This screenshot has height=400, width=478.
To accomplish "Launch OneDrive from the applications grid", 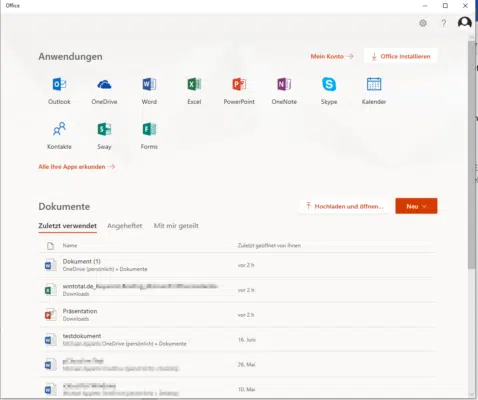I will pyautogui.click(x=104, y=84).
